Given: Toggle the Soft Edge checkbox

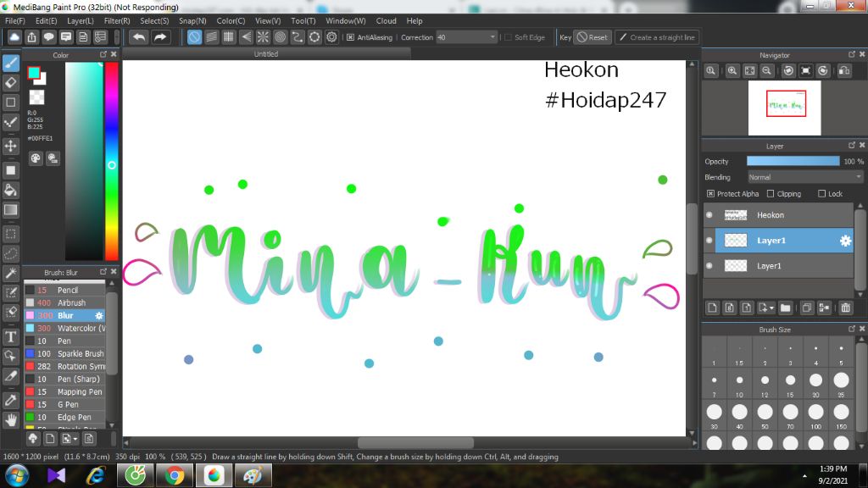Looking at the screenshot, I should [509, 37].
